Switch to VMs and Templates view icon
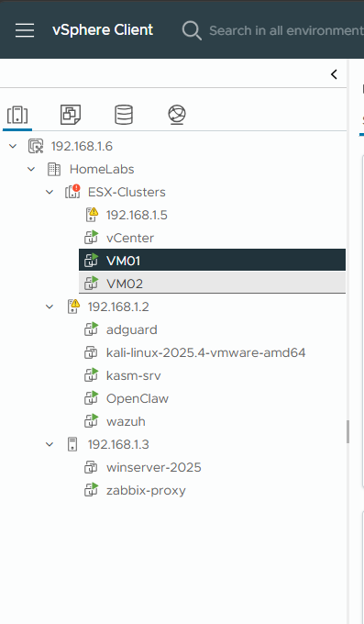Image resolution: width=364 pixels, height=624 pixels. point(71,115)
